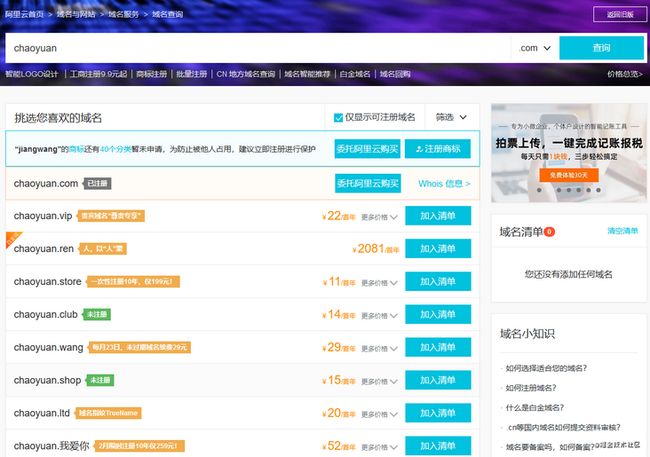This screenshot has height=457, width=650.
Task: Click the 注册商标 button
Action: pos(438,149)
